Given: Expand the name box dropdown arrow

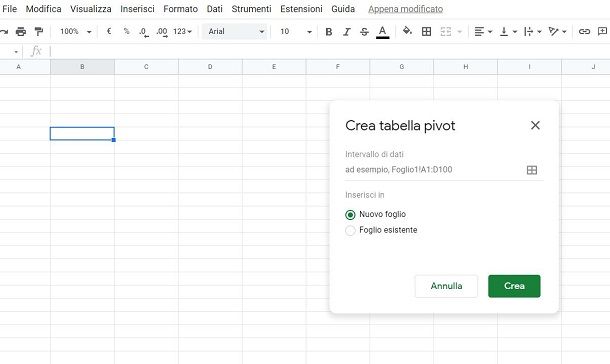Looking at the screenshot, I should (16, 52).
